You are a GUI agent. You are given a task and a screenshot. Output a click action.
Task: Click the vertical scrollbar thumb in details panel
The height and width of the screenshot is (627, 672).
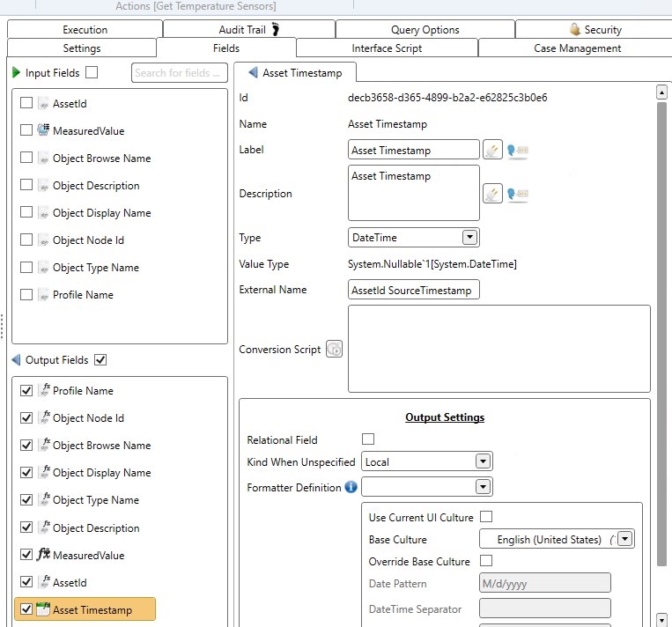(x=661, y=335)
